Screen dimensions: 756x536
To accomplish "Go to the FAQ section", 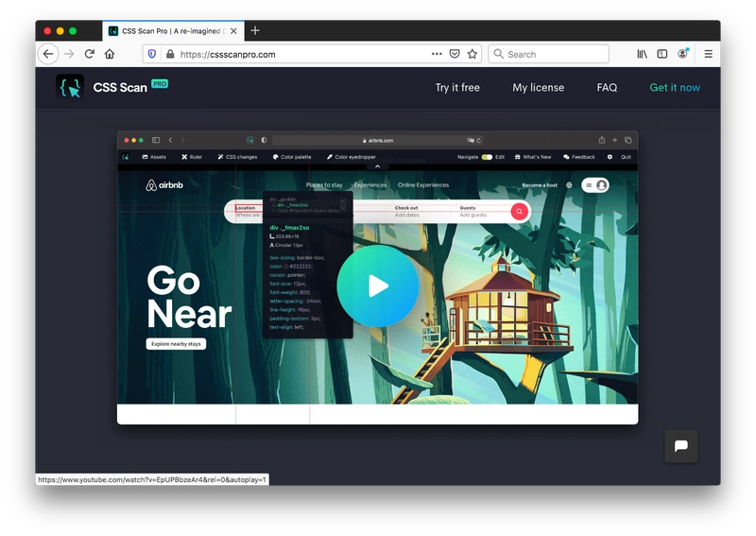I will coord(607,87).
